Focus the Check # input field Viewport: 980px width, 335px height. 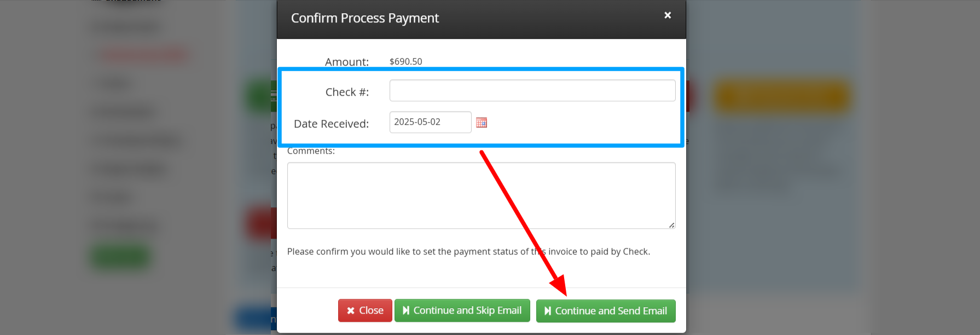pos(532,91)
